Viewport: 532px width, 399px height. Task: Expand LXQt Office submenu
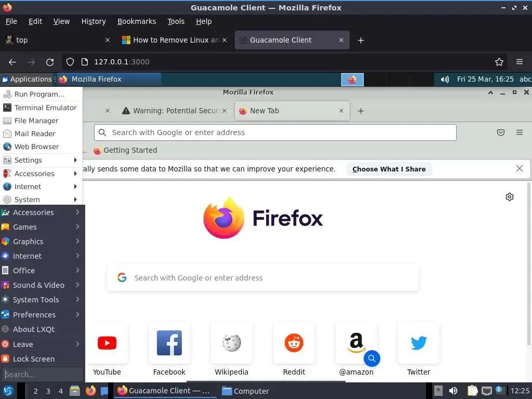click(42, 270)
